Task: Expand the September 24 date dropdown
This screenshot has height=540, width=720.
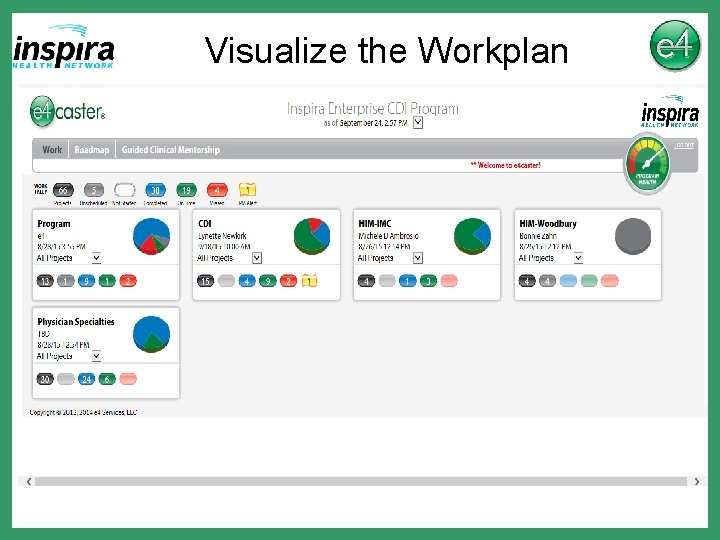Action: pyautogui.click(x=418, y=123)
